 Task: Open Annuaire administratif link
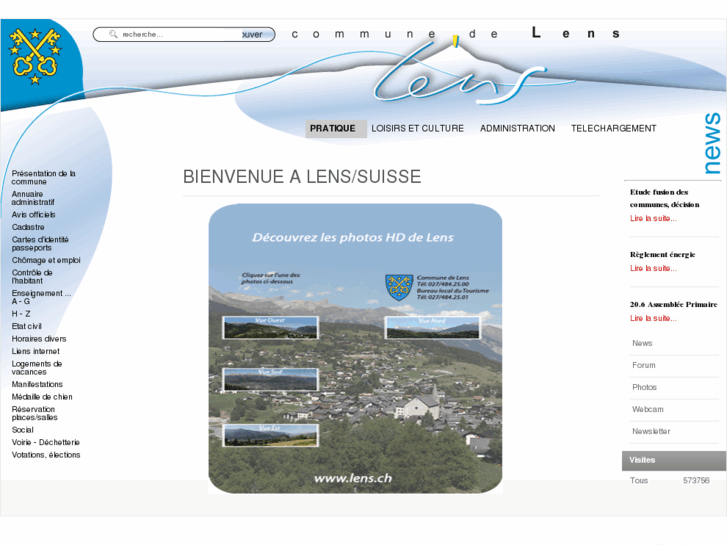click(33, 198)
